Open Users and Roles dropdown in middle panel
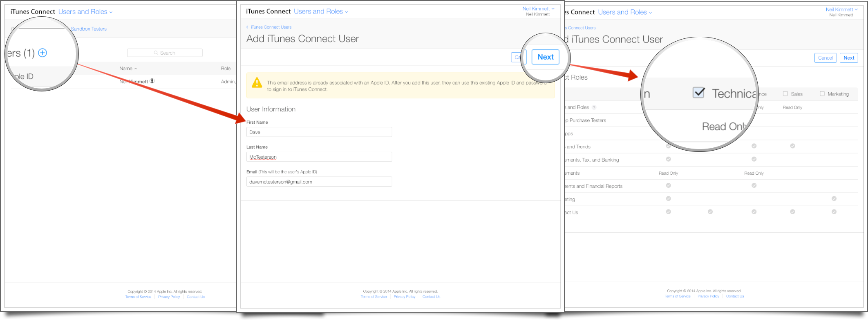The height and width of the screenshot is (320, 868). (x=321, y=11)
